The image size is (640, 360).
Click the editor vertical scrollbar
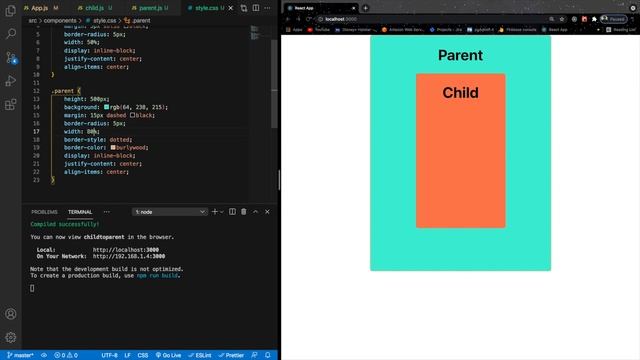274,84
